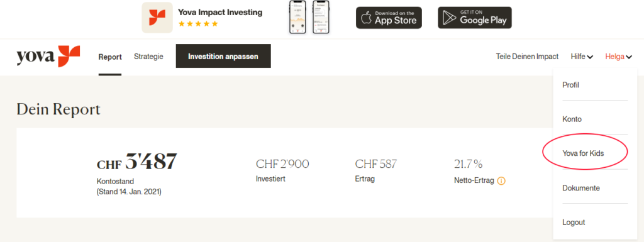This screenshot has height=242, width=644.
Task: Click the Yova Impact Investing title
Action: pyautogui.click(x=220, y=13)
